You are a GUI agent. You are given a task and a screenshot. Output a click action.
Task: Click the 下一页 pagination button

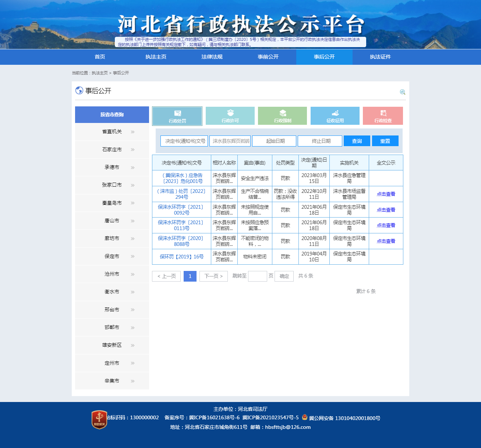pyautogui.click(x=213, y=276)
